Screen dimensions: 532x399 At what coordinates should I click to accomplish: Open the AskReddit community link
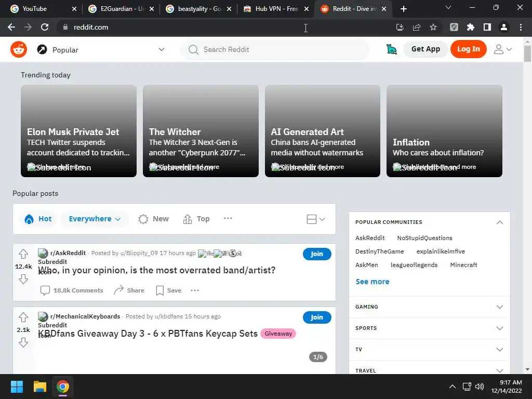point(370,238)
